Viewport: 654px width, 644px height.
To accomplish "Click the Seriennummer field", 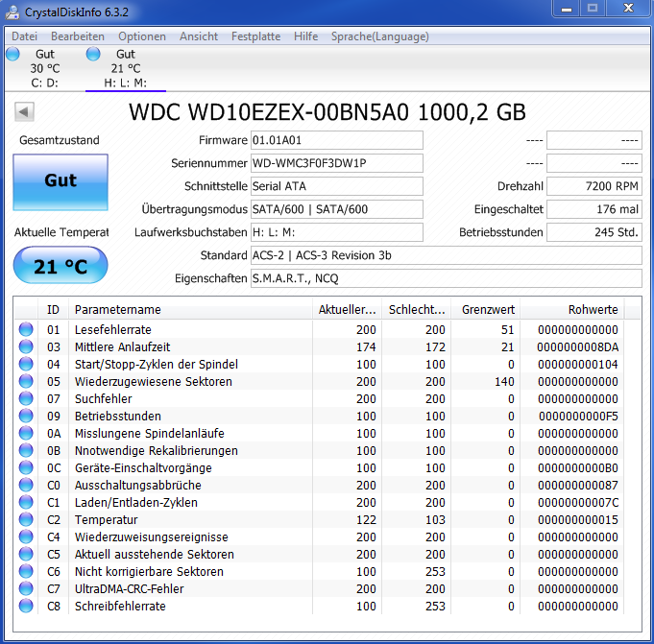I will click(336, 163).
